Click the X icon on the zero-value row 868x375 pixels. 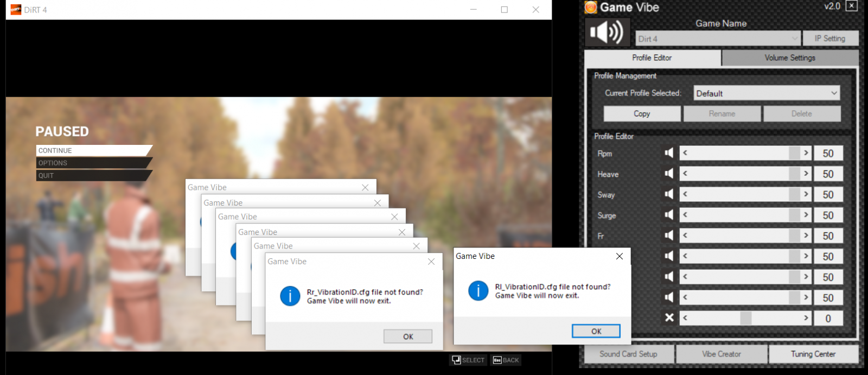[x=669, y=317]
